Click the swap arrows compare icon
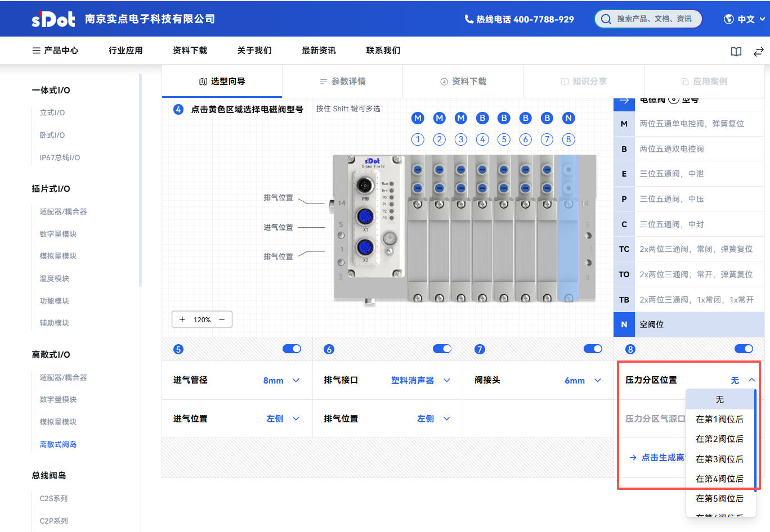 click(758, 52)
